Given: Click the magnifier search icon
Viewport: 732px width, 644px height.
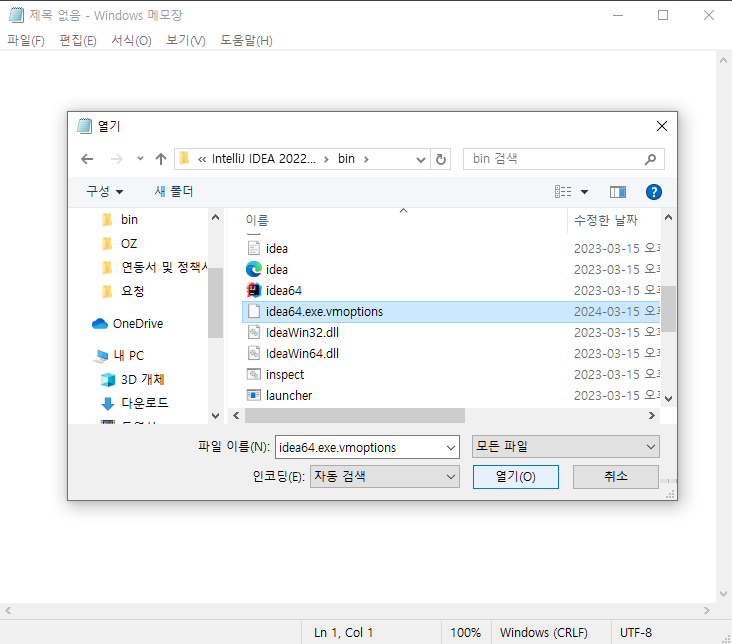Looking at the screenshot, I should pos(650,159).
